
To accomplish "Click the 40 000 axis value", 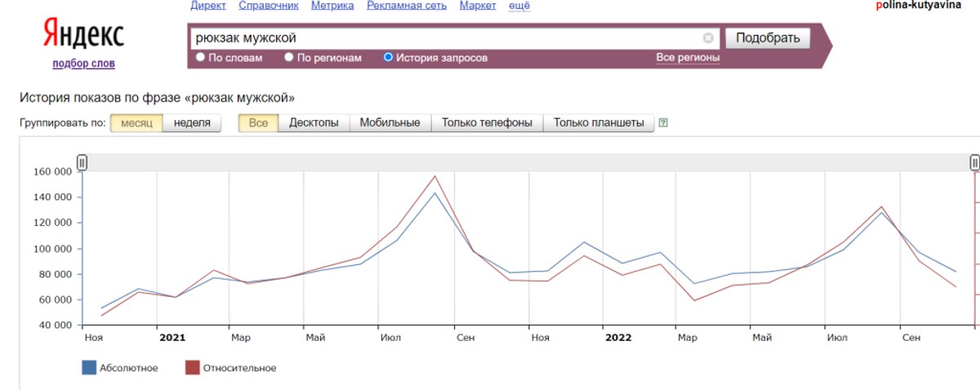I will tap(55, 326).
